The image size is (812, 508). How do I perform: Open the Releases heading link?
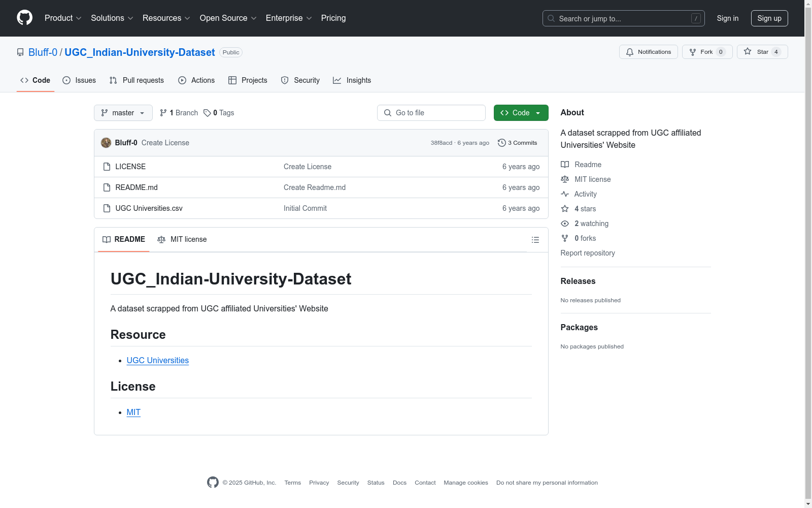pyautogui.click(x=578, y=281)
